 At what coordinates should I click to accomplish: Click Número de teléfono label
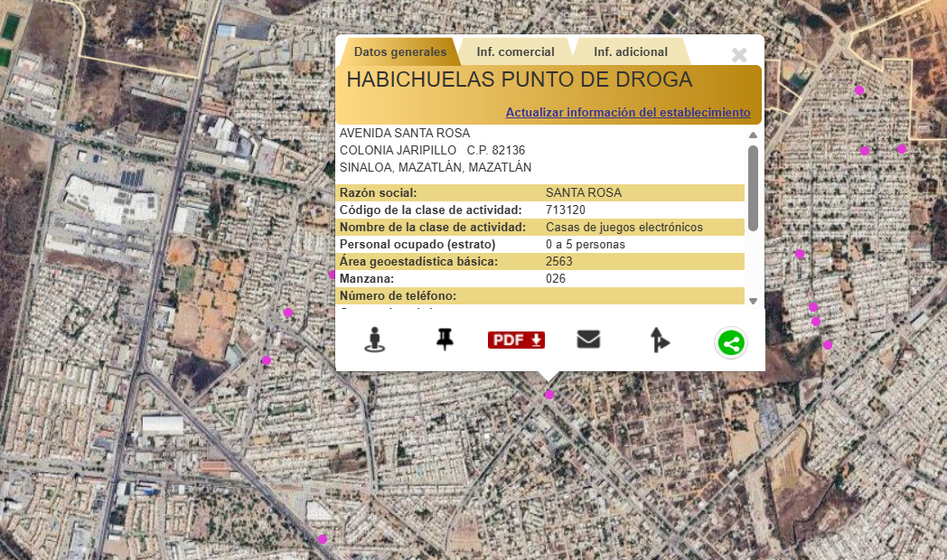point(398,295)
